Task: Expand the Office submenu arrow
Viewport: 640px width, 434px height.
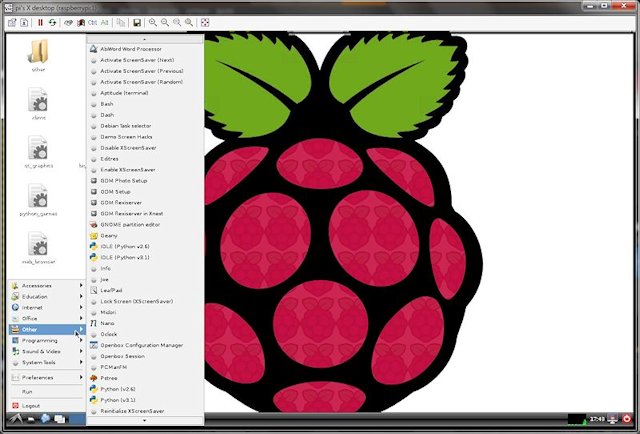Action: click(81, 318)
